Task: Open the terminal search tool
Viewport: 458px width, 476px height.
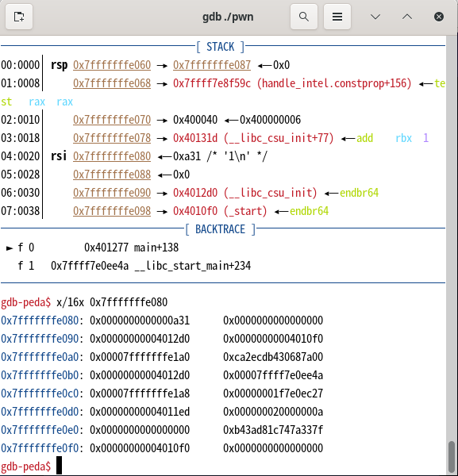Action: click(x=304, y=17)
